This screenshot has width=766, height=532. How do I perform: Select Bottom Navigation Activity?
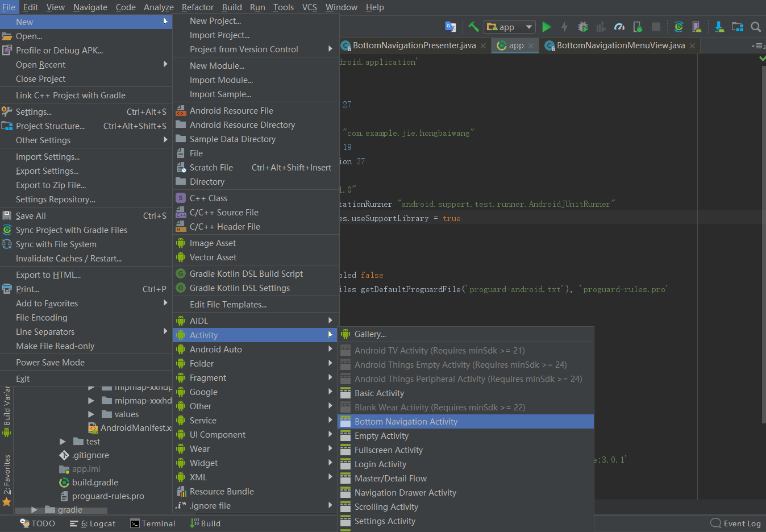[x=466, y=422]
